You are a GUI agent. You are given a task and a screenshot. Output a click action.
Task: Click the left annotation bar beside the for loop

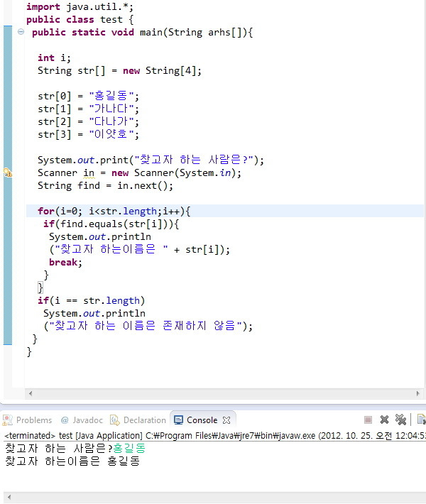tap(8, 211)
